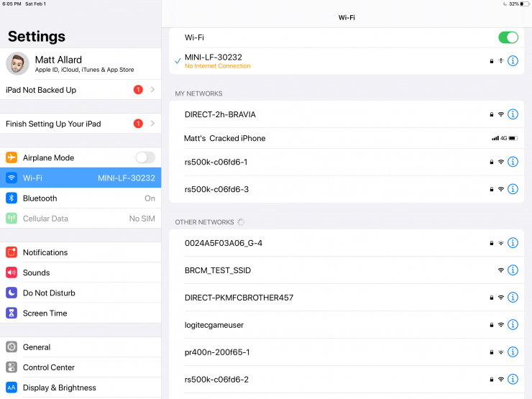Tap the Control Center icon
The image size is (532, 399).
(x=12, y=367)
